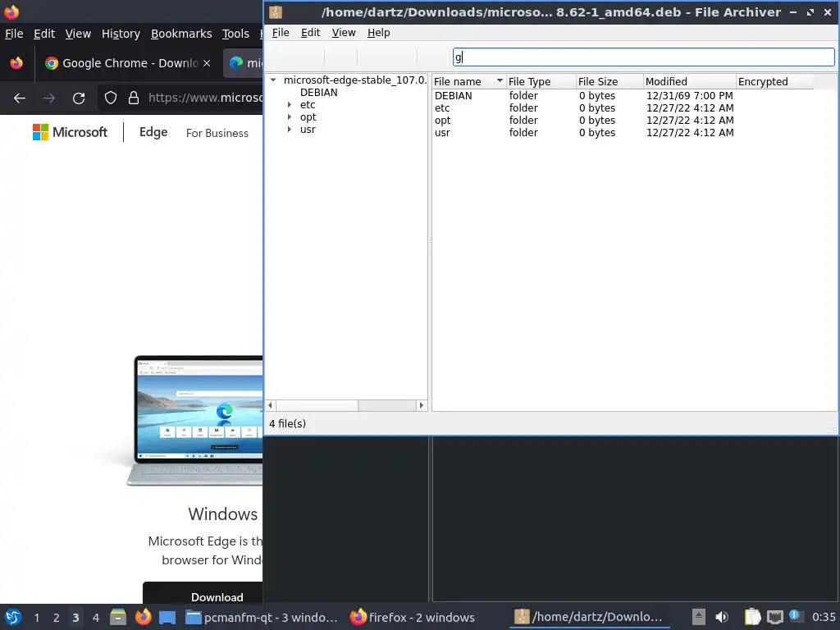Open the View menu in File Archiver
840x630 pixels.
pyautogui.click(x=344, y=33)
